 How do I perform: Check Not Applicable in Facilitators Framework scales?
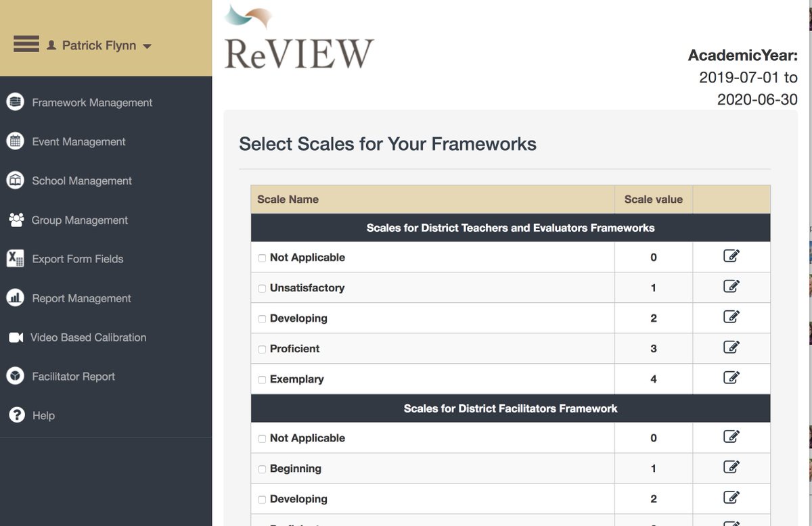[x=262, y=439]
